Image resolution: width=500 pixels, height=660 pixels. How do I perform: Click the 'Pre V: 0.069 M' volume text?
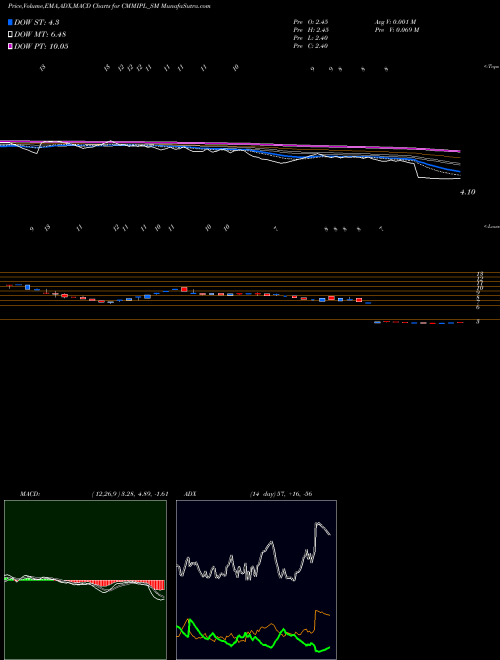click(x=396, y=30)
